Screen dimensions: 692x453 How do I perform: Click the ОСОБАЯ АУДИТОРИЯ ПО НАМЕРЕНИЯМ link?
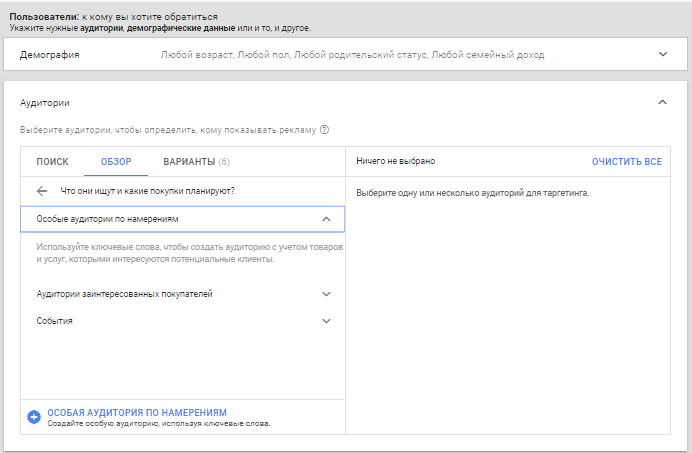(x=137, y=412)
